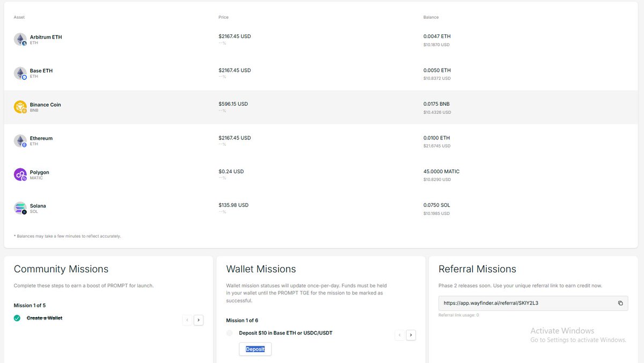This screenshot has width=644, height=363.
Task: Go to previous Wallet mission arrow
Action: 400,335
